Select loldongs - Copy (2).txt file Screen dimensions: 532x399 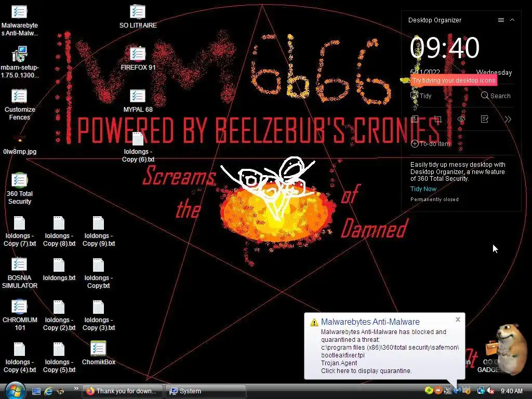click(x=59, y=315)
